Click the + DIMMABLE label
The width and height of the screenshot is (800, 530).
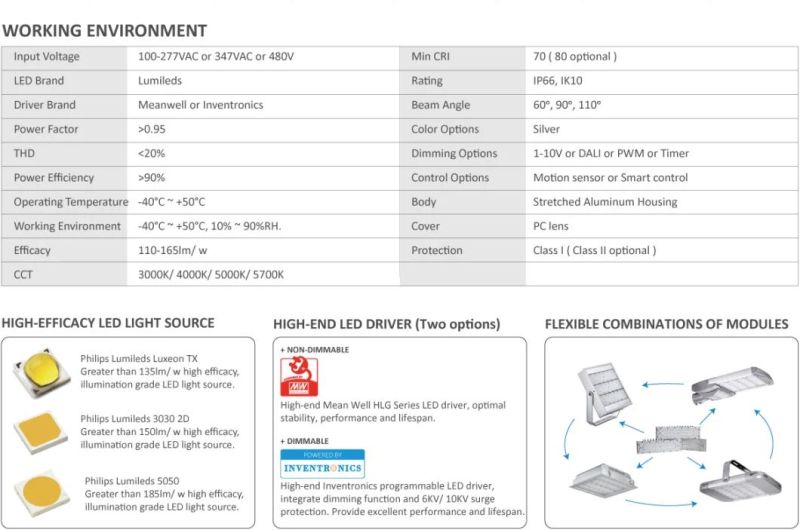point(304,441)
